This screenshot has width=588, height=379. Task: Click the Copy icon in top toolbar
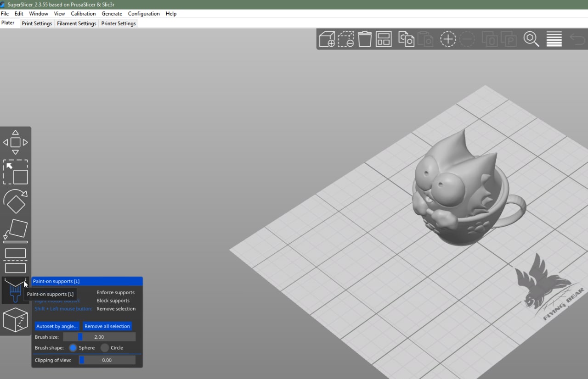tap(407, 39)
